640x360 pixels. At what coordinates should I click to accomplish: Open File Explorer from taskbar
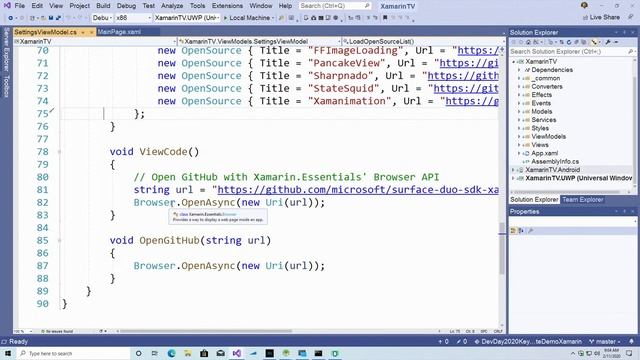[187, 353]
